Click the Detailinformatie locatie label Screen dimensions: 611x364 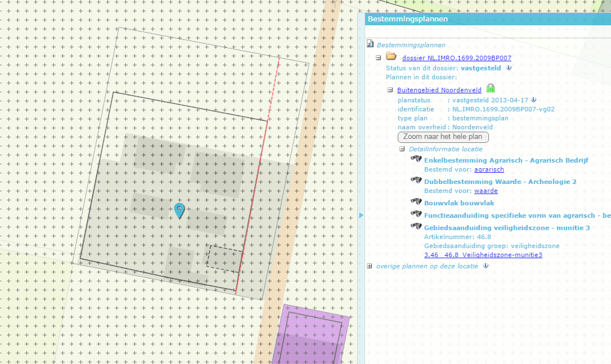446,149
